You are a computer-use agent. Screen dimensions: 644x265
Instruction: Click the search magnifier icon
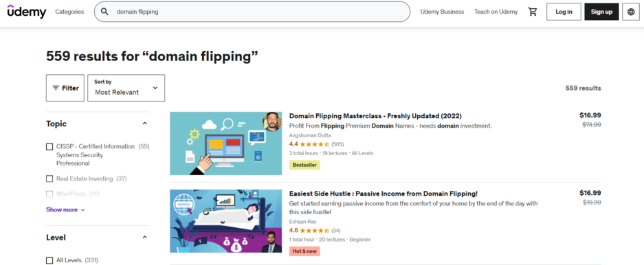[x=104, y=12]
